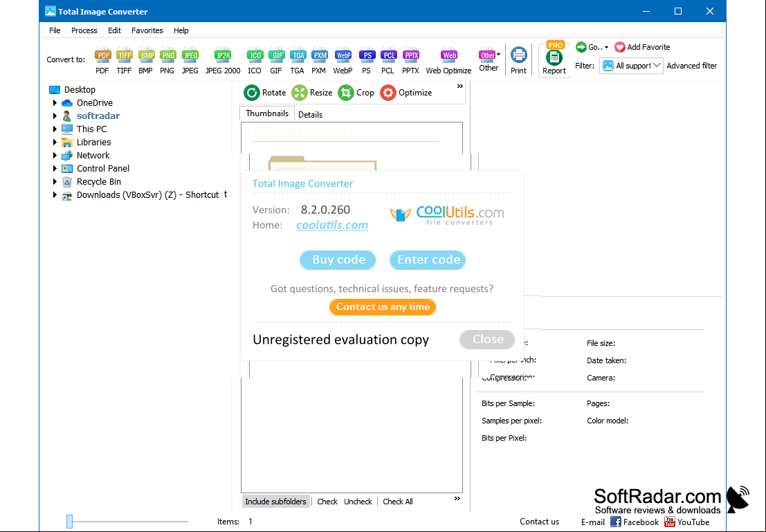The height and width of the screenshot is (532, 766).
Task: Open the Print tool
Action: coord(518,60)
